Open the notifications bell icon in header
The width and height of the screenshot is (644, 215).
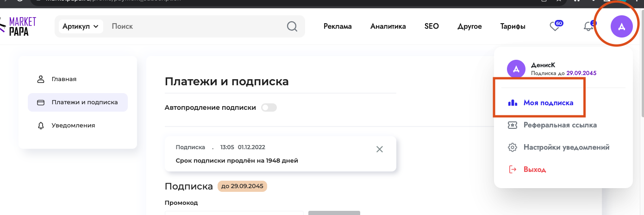tap(589, 26)
